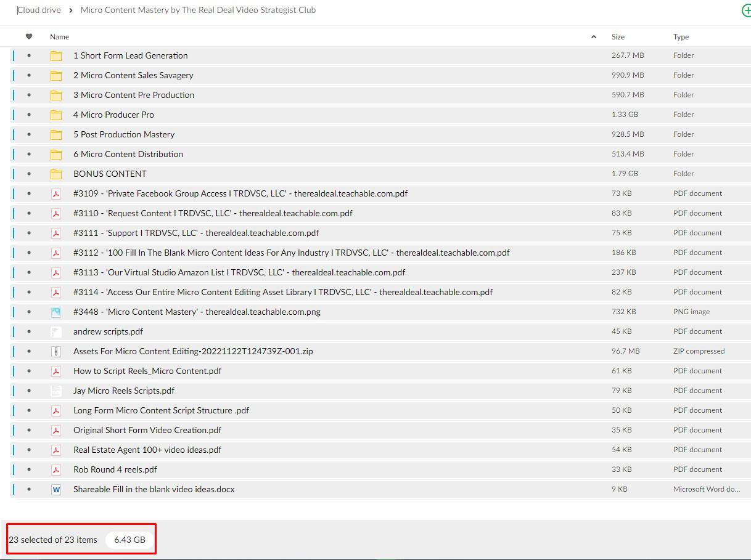Click the Word icon for Shareable Fill docx

pos(56,489)
